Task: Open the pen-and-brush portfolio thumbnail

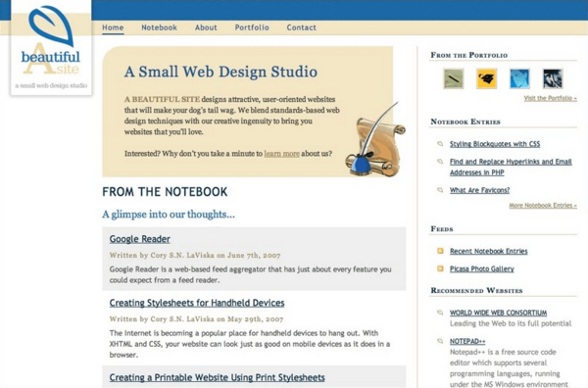Action: pos(454,78)
